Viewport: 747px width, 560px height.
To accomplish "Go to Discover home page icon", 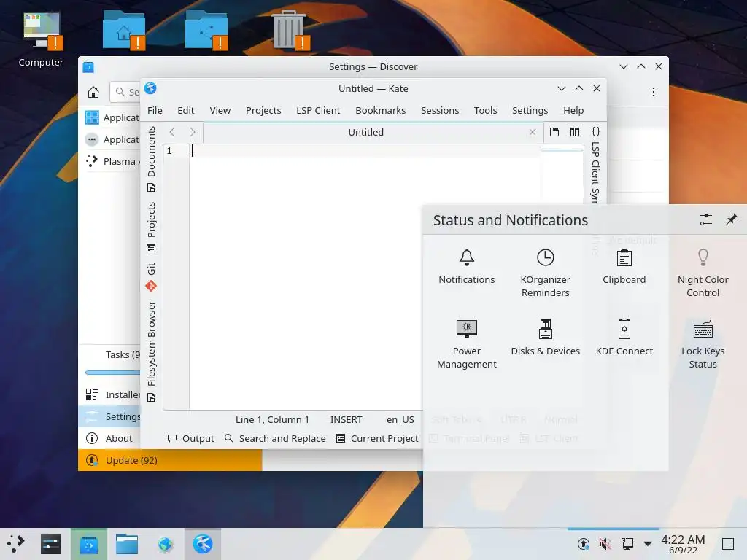I will click(x=93, y=92).
